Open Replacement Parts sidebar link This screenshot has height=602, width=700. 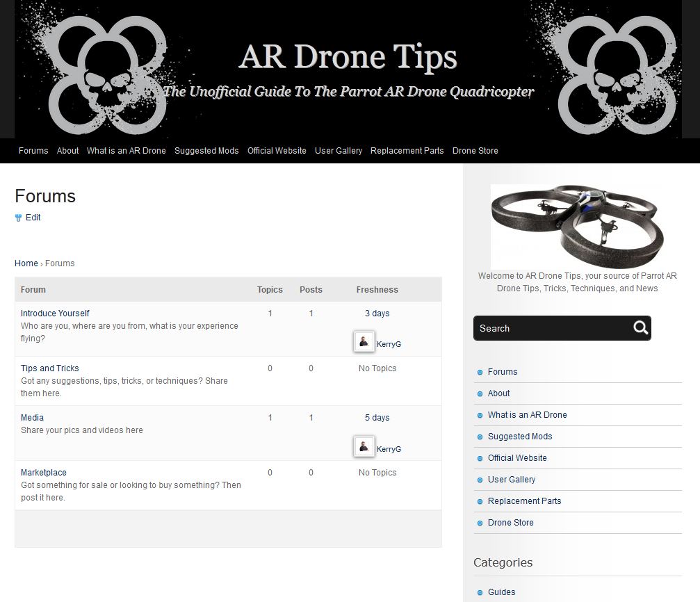point(525,501)
